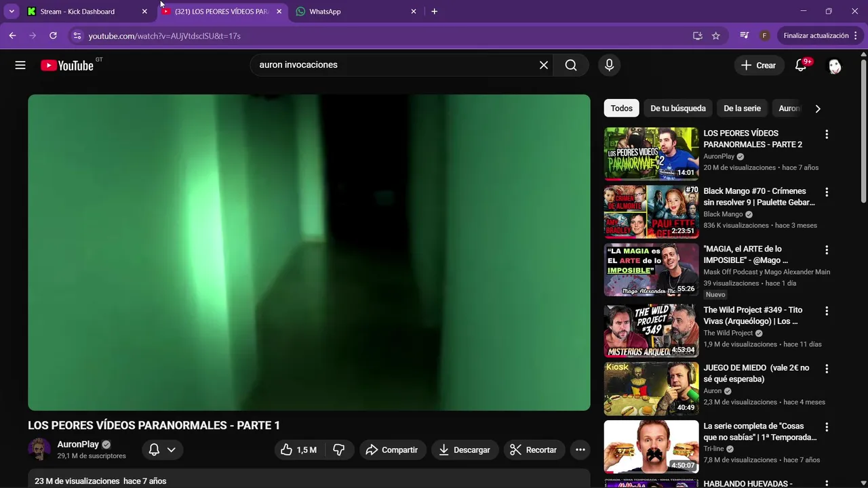This screenshot has height=488, width=868.
Task: Open site information icon in address bar
Action: click(77, 36)
